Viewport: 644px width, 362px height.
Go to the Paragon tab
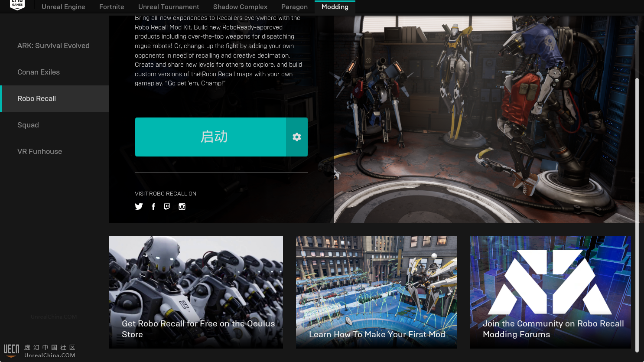[294, 7]
